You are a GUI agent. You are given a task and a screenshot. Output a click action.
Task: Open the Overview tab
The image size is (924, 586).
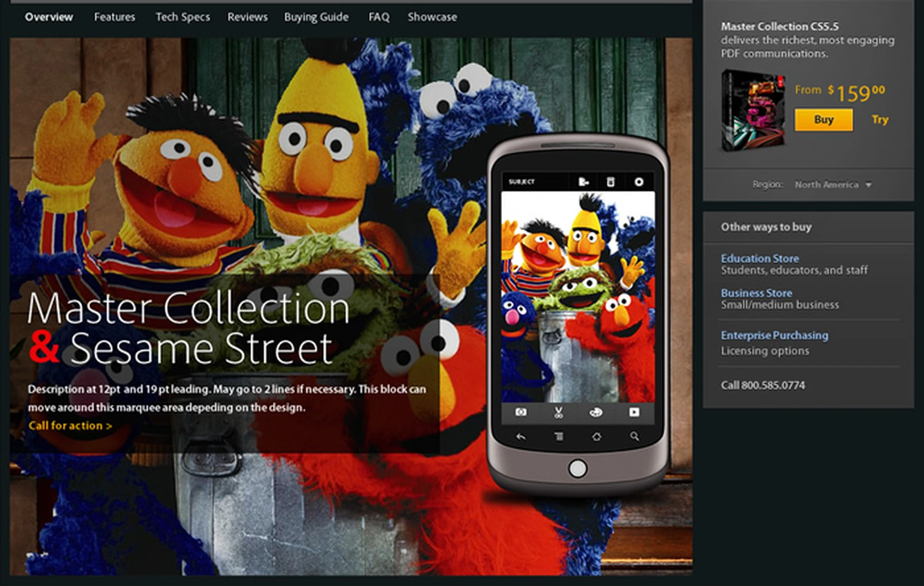(x=49, y=17)
